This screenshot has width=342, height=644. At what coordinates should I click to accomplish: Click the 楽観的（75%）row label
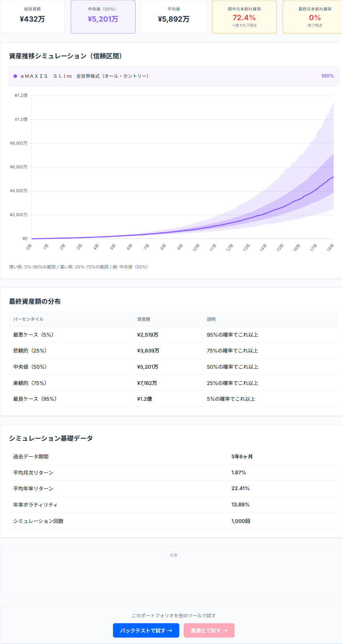30,383
